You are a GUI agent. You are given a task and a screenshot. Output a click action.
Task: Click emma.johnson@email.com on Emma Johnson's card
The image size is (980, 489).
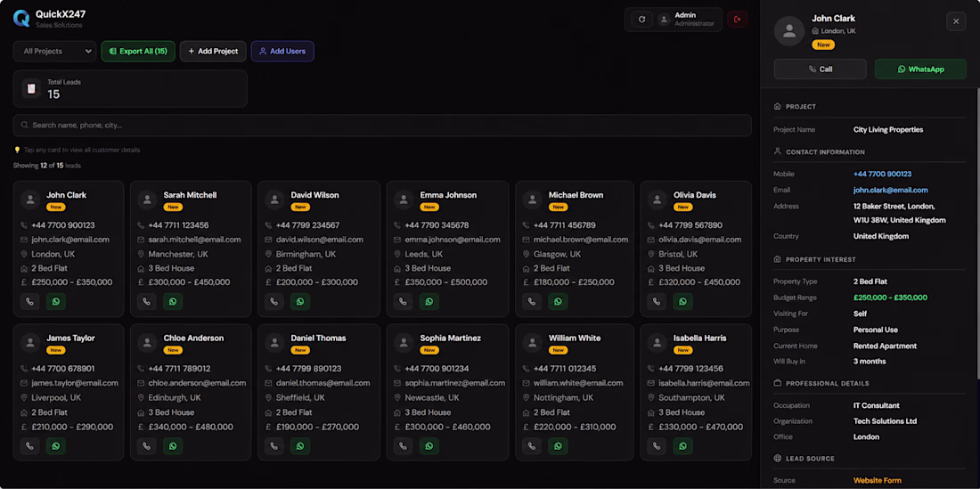453,240
